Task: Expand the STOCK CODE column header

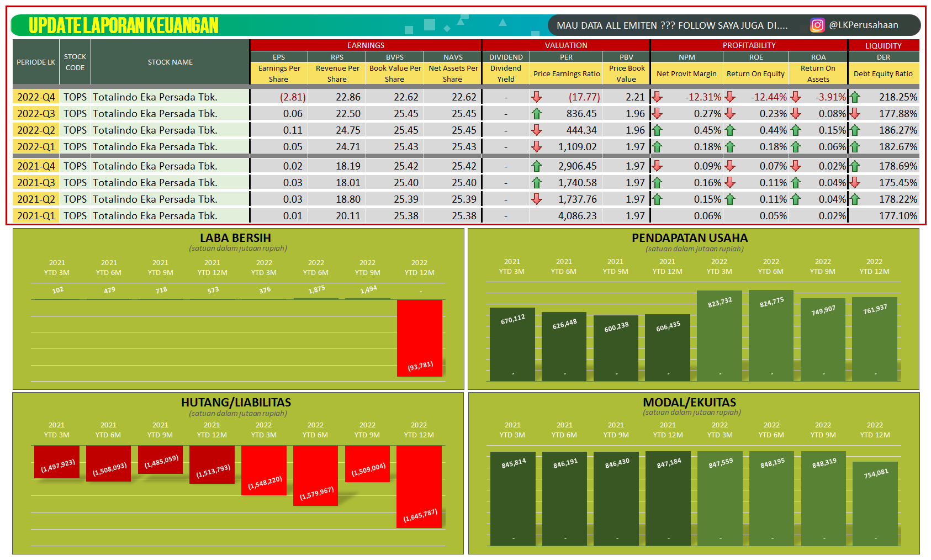Action: pyautogui.click(x=75, y=62)
